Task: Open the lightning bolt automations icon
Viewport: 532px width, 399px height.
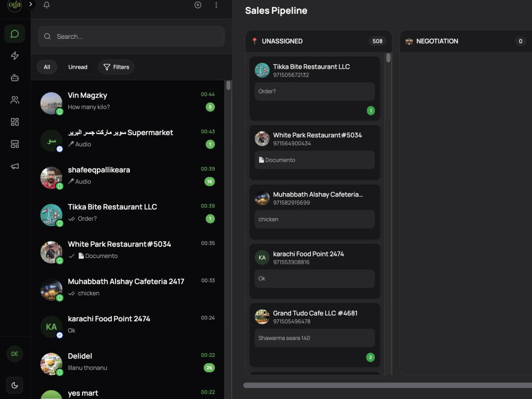Action: tap(14, 56)
